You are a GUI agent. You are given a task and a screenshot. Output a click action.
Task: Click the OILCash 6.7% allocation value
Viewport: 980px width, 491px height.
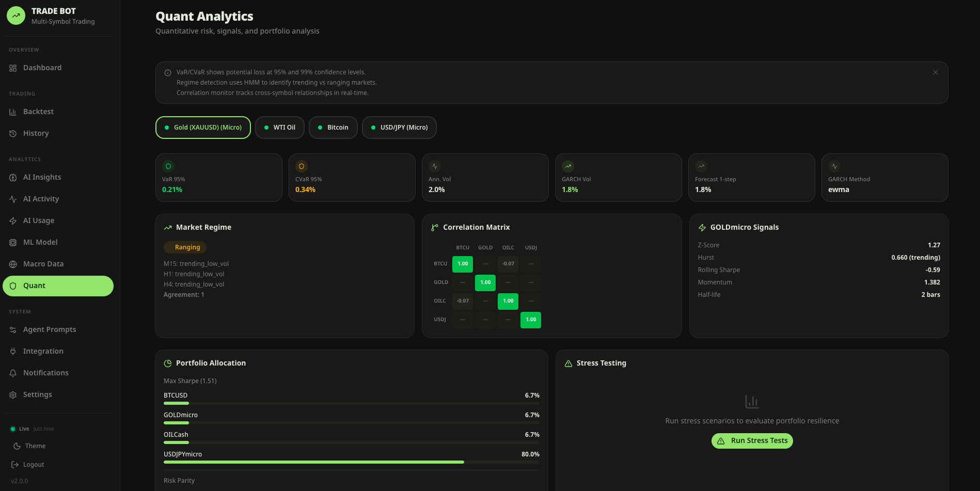tap(532, 435)
